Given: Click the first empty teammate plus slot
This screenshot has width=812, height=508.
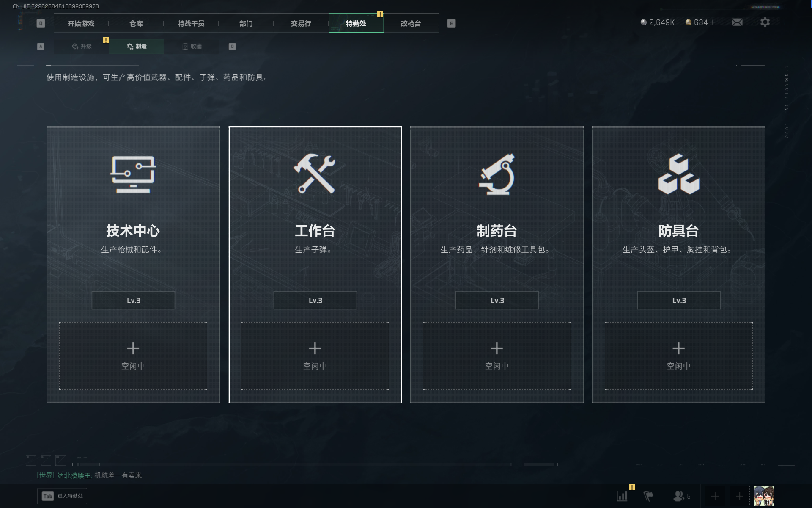Looking at the screenshot, I should [x=715, y=496].
